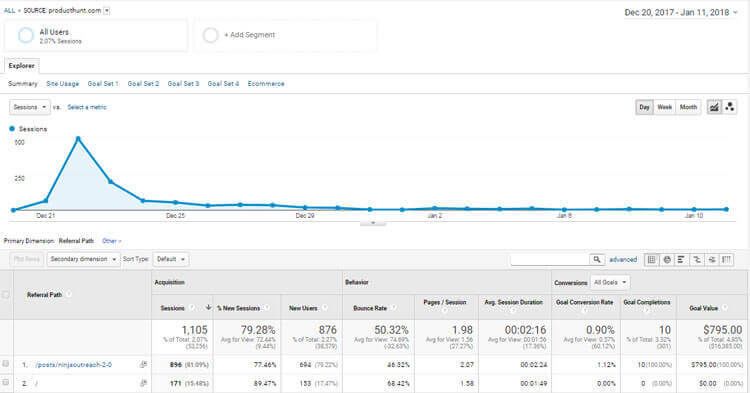The width and height of the screenshot is (750, 393).
Task: Set chart interval to Week
Action: click(x=664, y=107)
